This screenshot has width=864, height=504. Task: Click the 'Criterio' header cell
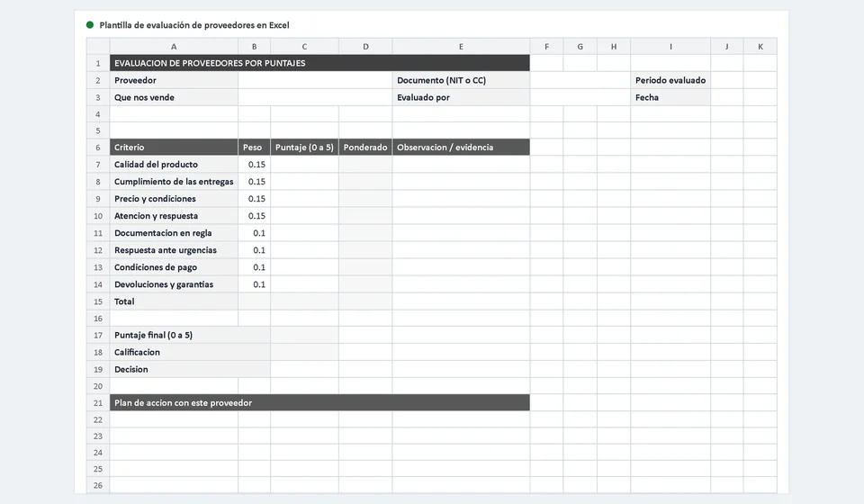[x=174, y=147]
